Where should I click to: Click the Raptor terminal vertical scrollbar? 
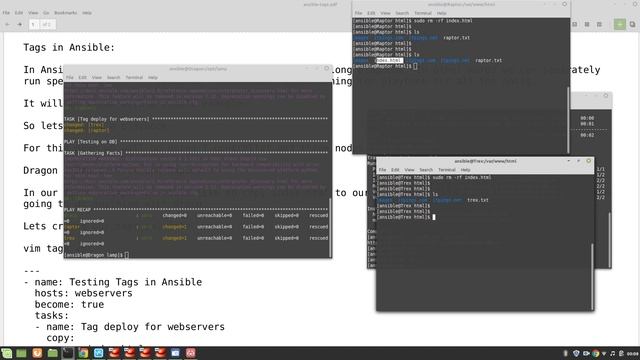coord(569,119)
